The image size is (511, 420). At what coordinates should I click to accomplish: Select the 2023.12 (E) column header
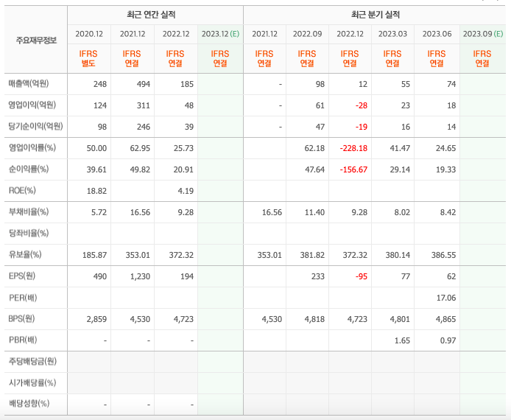pyautogui.click(x=220, y=34)
